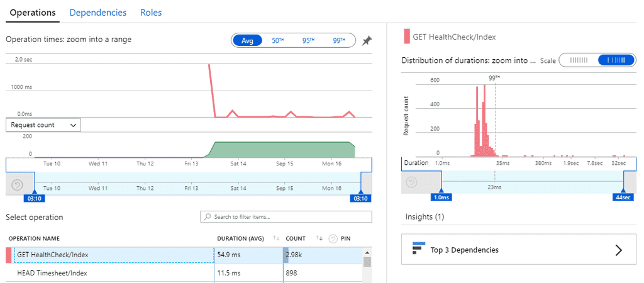Screen dimensions: 644x283
Task: Select the 99th percentile option
Action: tap(339, 40)
